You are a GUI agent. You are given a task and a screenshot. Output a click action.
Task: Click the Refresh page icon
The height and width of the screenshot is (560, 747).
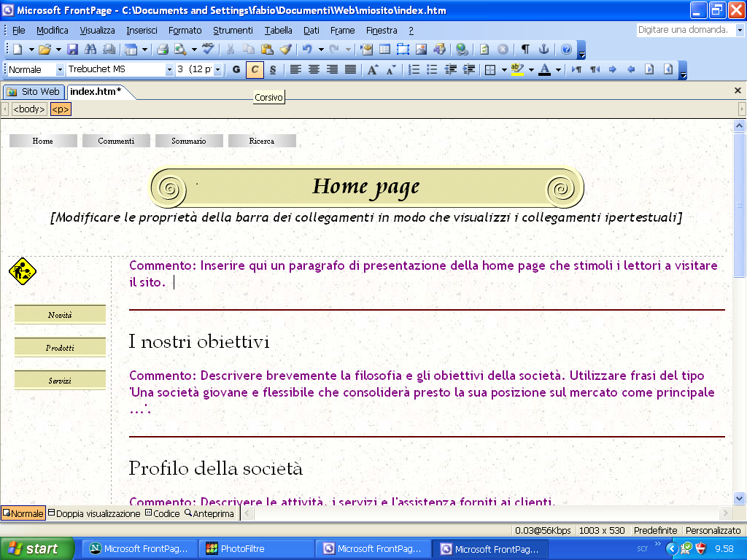[x=484, y=49]
